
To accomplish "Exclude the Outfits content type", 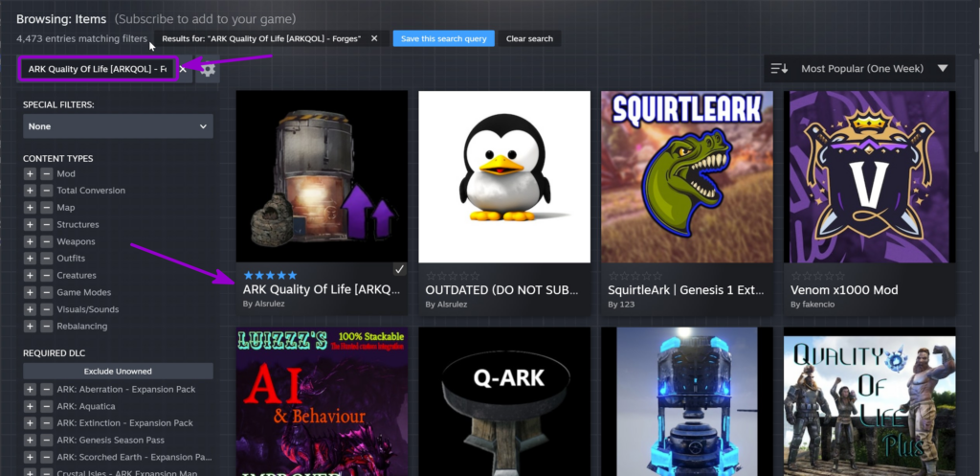I will pyautogui.click(x=46, y=259).
